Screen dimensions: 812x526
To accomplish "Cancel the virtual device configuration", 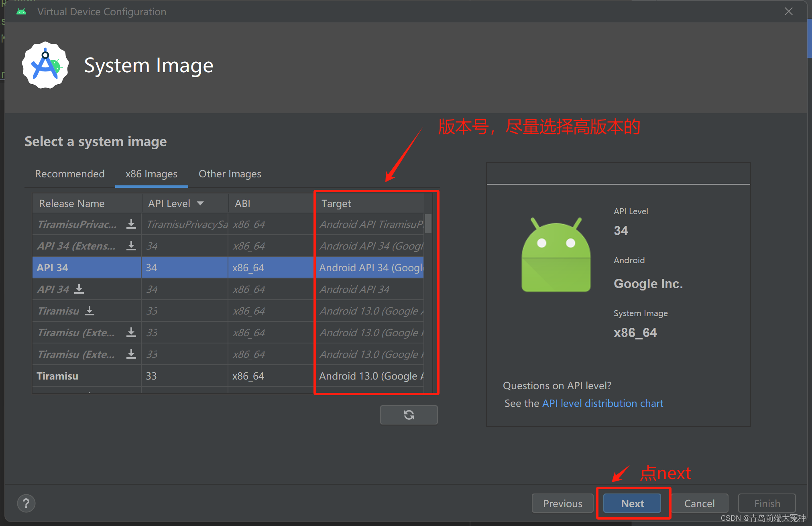I will 699,503.
